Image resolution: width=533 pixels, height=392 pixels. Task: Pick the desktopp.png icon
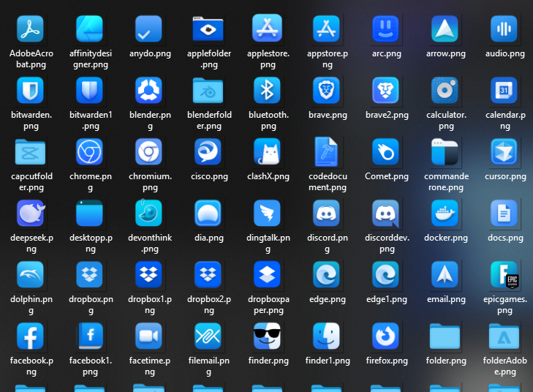pos(89,213)
